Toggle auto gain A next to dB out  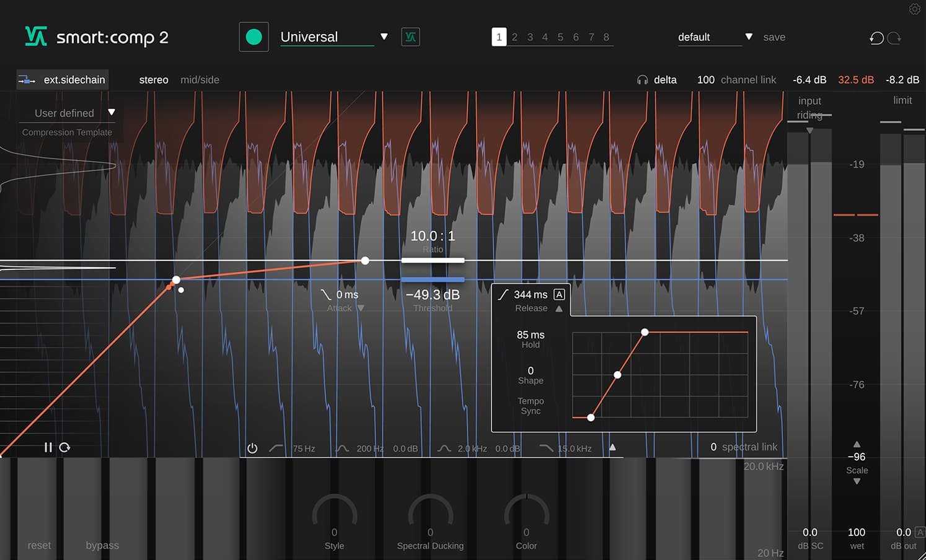pyautogui.click(x=920, y=532)
